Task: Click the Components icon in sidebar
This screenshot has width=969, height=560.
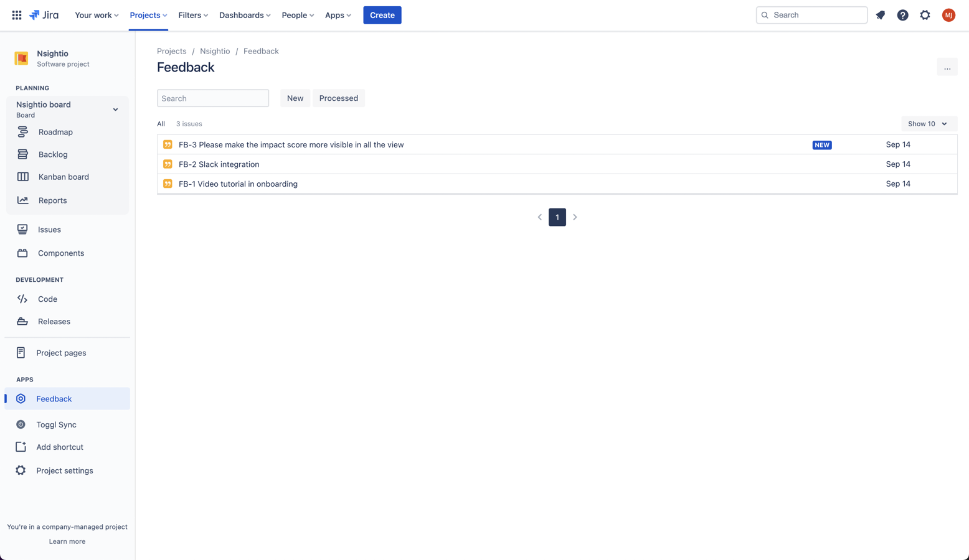Action: pos(22,253)
